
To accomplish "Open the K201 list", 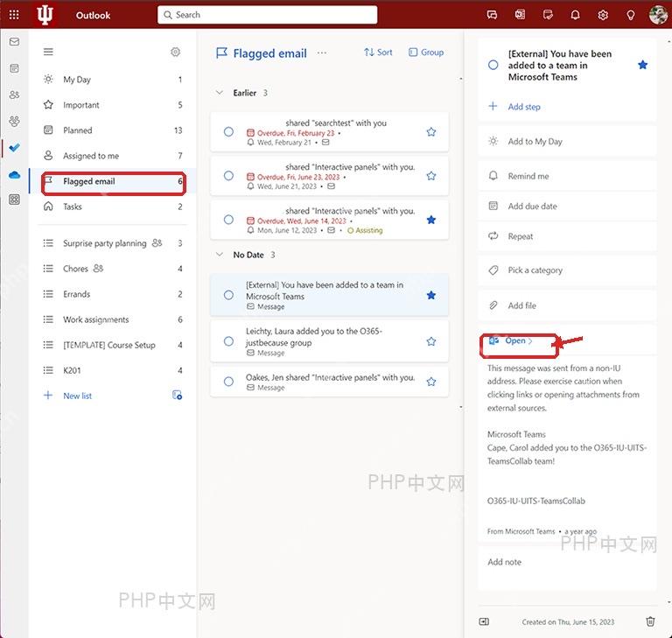I will 112,370.
